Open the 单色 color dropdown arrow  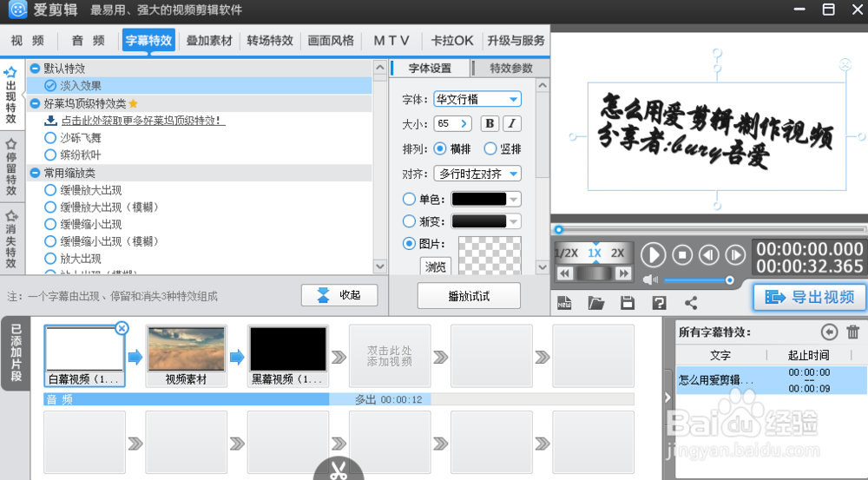pyautogui.click(x=514, y=200)
